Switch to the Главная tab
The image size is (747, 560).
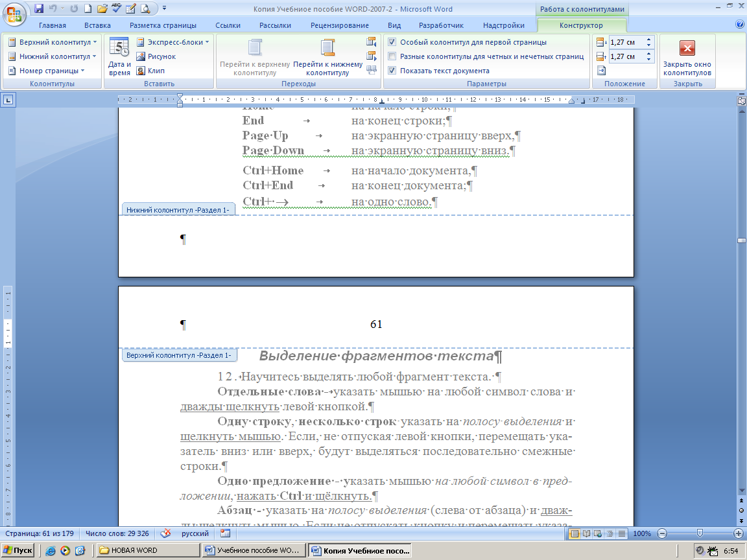click(53, 25)
